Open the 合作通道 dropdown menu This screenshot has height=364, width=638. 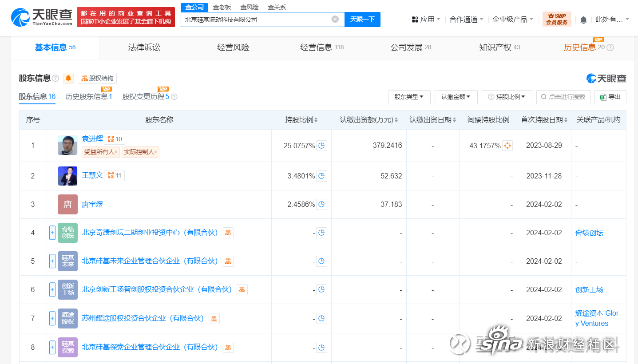click(x=467, y=20)
